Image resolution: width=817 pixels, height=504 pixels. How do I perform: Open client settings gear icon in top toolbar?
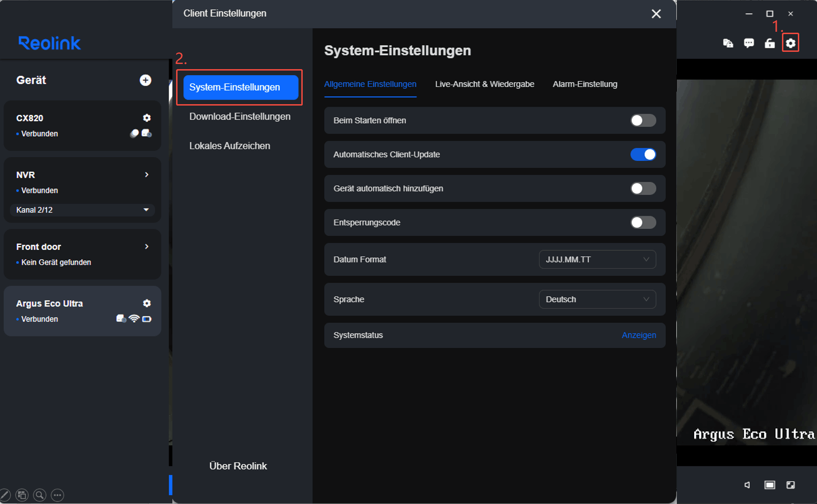click(790, 43)
